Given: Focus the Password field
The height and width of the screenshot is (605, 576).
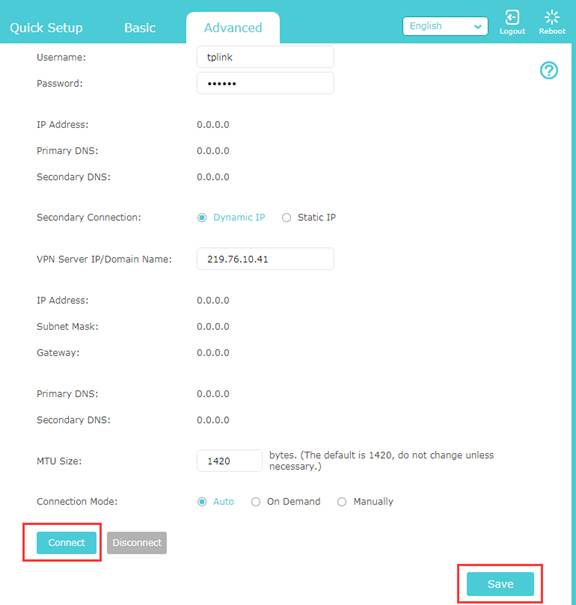Looking at the screenshot, I should 265,83.
